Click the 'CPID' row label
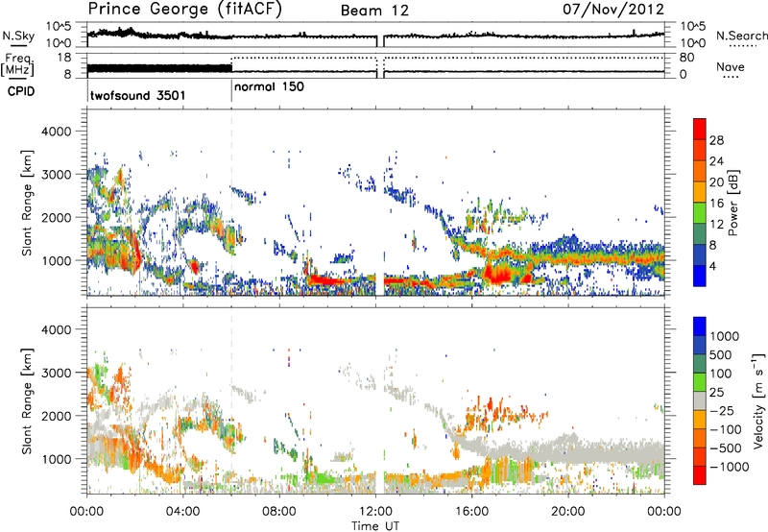The height and width of the screenshot is (532, 768). (x=21, y=91)
